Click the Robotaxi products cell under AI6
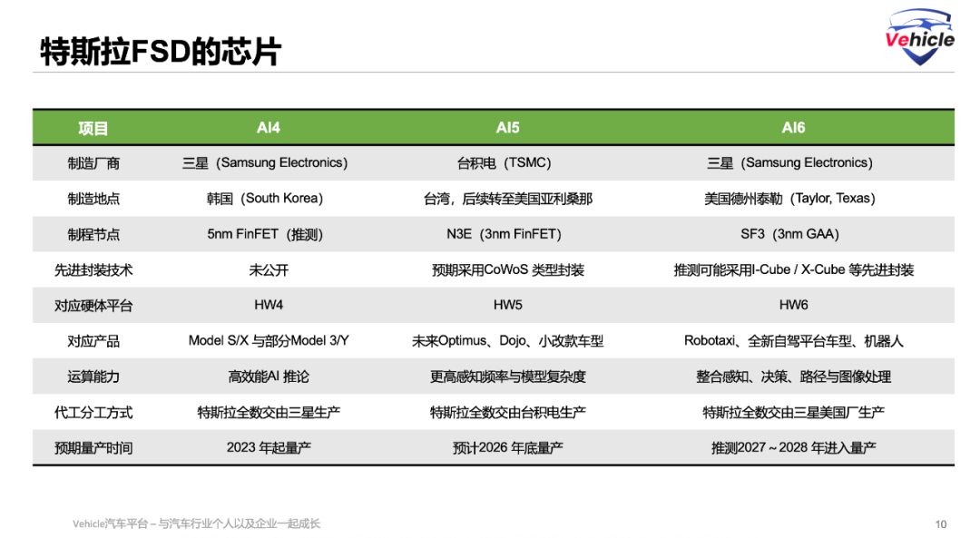The height and width of the screenshot is (538, 980). point(794,340)
